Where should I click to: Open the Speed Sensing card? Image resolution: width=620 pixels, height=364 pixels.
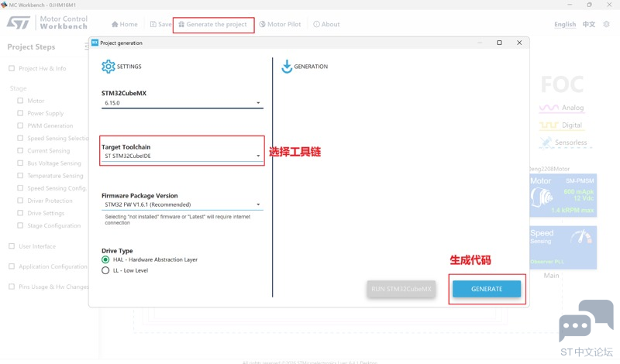563,247
